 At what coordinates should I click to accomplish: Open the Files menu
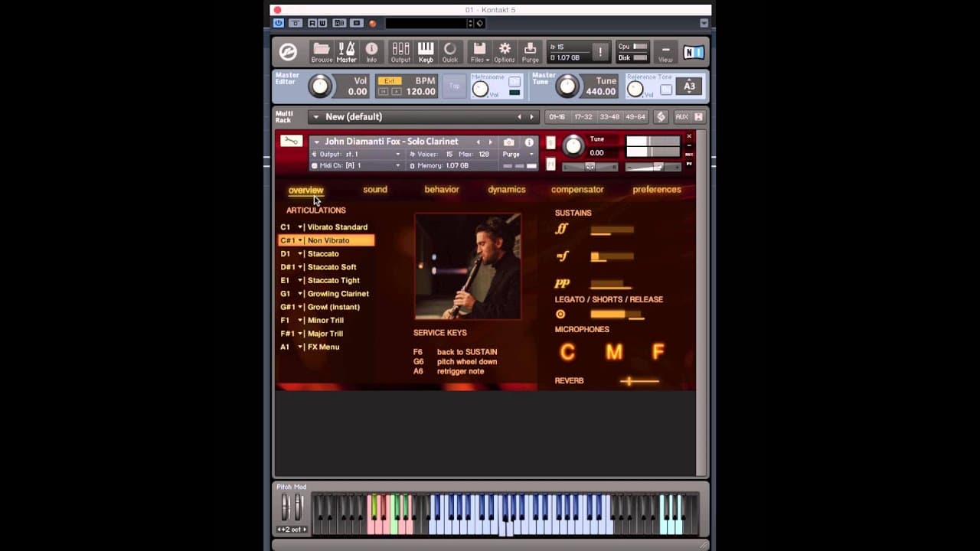tap(479, 52)
